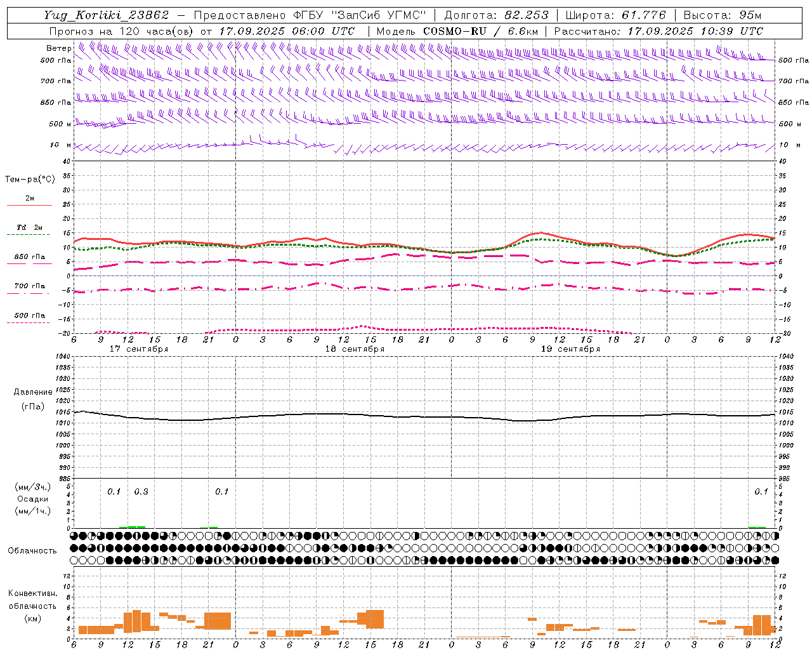The width and height of the screenshot is (812, 650).
Task: Click the station title Yug_Korliki_23862
Action: (x=107, y=15)
